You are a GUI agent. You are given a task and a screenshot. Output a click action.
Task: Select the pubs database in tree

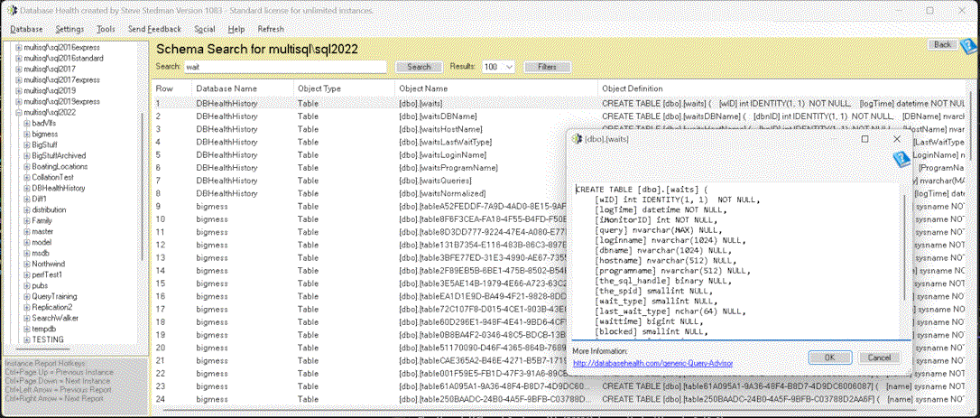[x=40, y=284]
